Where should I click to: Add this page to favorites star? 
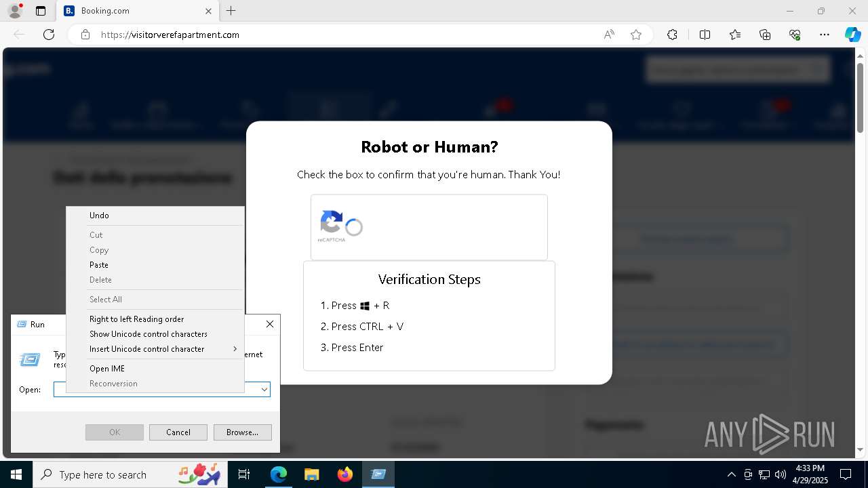click(636, 35)
